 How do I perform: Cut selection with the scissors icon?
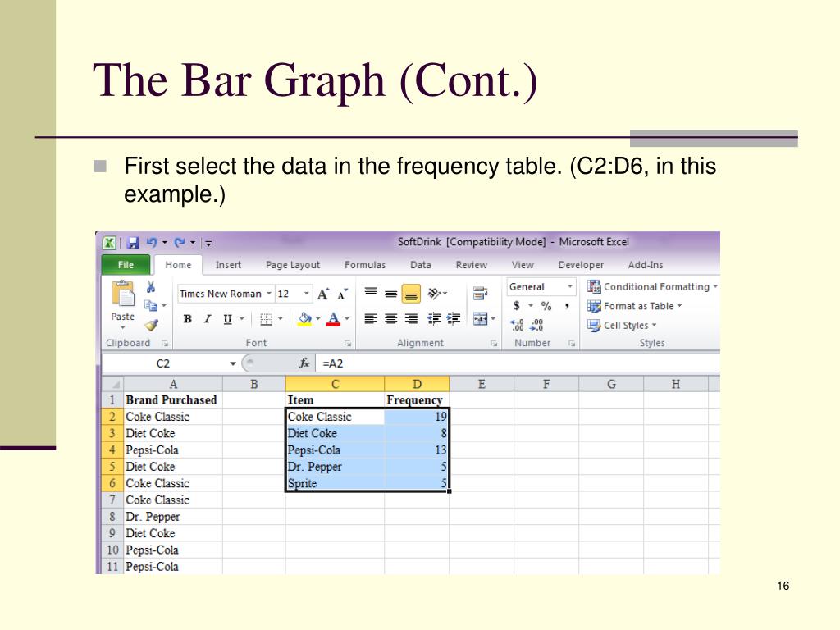pos(151,287)
